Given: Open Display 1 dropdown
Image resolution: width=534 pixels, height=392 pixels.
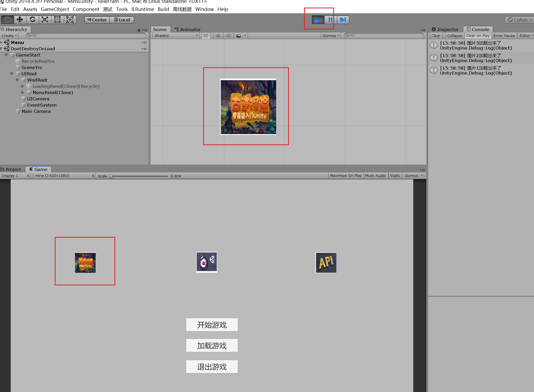Looking at the screenshot, I should pyautogui.click(x=15, y=176).
